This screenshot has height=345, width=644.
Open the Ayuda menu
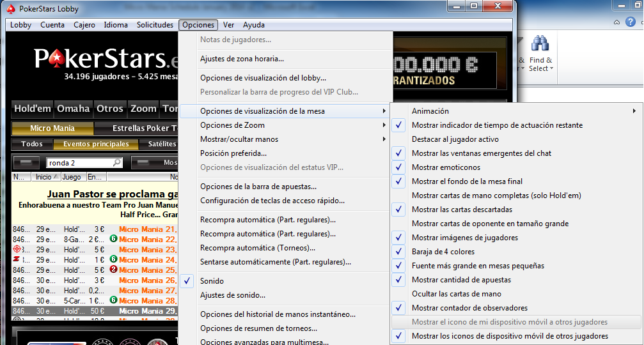[253, 25]
